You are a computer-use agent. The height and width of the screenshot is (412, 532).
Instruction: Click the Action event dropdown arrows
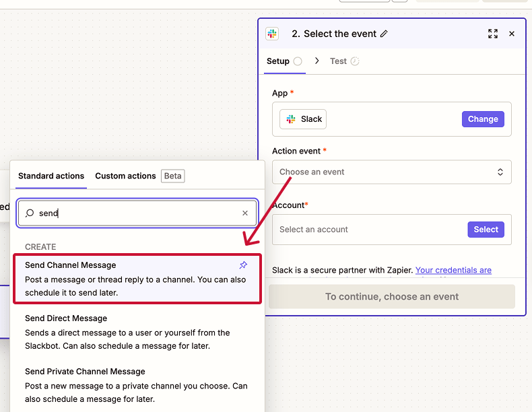(x=500, y=172)
